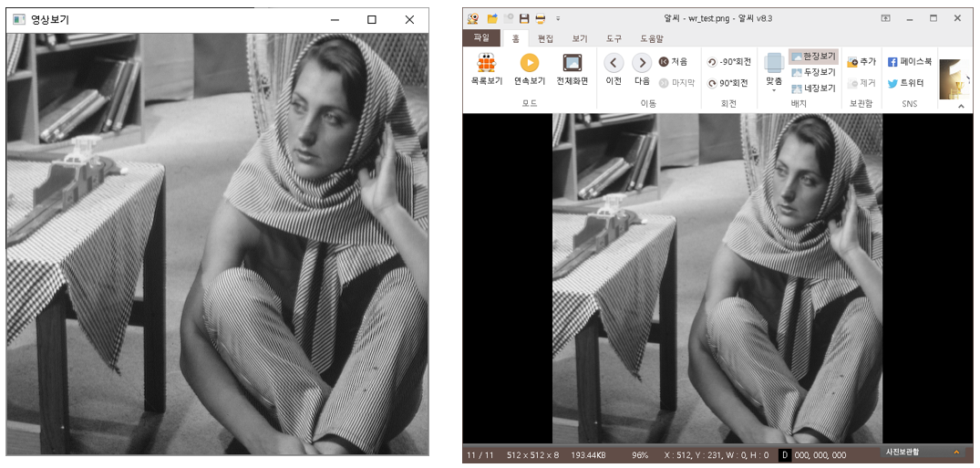Select 두장보기 two-image layout

[813, 73]
